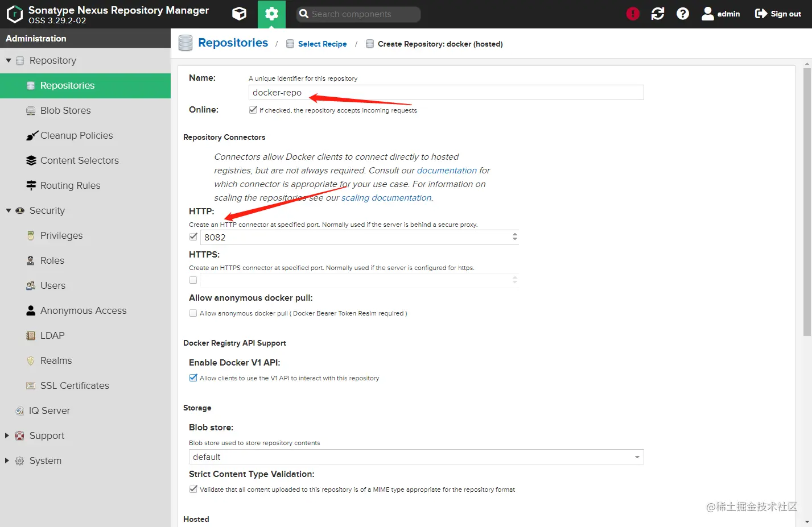Open SSL Certificates in the sidebar
Screen dimensions: 812x527
tap(85, 385)
